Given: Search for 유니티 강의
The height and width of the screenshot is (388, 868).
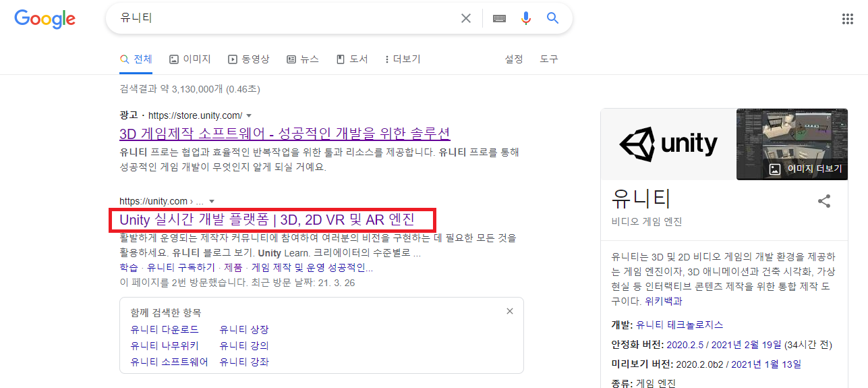Looking at the screenshot, I should pos(244,345).
